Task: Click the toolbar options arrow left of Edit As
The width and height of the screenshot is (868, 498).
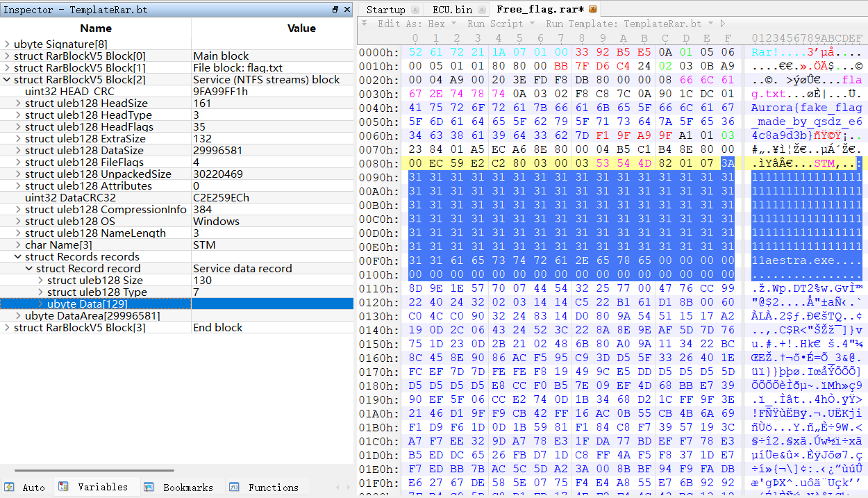Action: (x=364, y=24)
